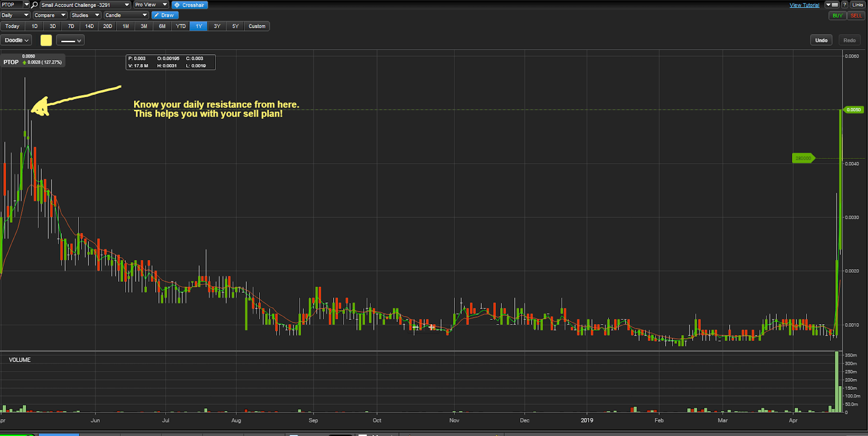
Task: Open the line style dropdown
Action: pos(70,40)
